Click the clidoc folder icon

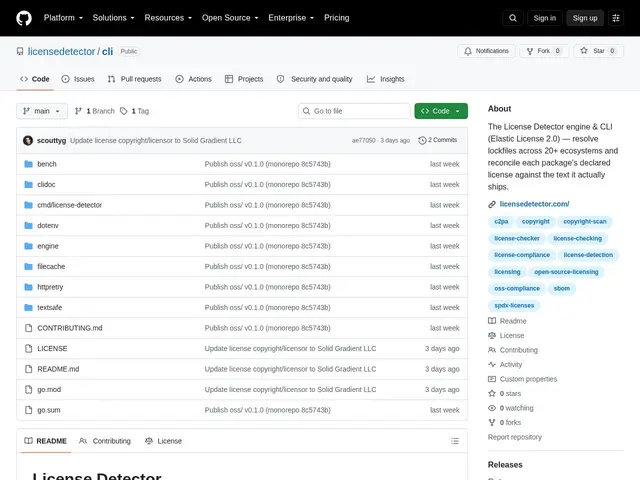[x=28, y=184]
